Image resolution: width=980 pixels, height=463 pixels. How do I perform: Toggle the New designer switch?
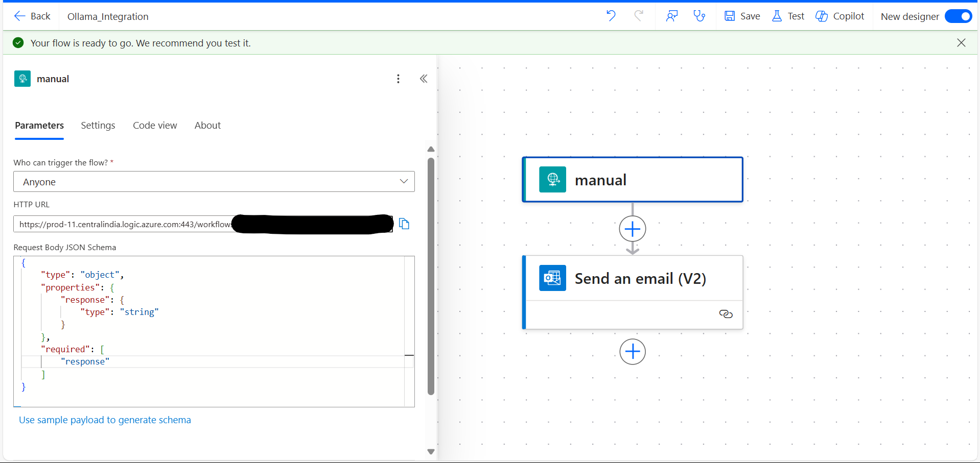tap(958, 16)
